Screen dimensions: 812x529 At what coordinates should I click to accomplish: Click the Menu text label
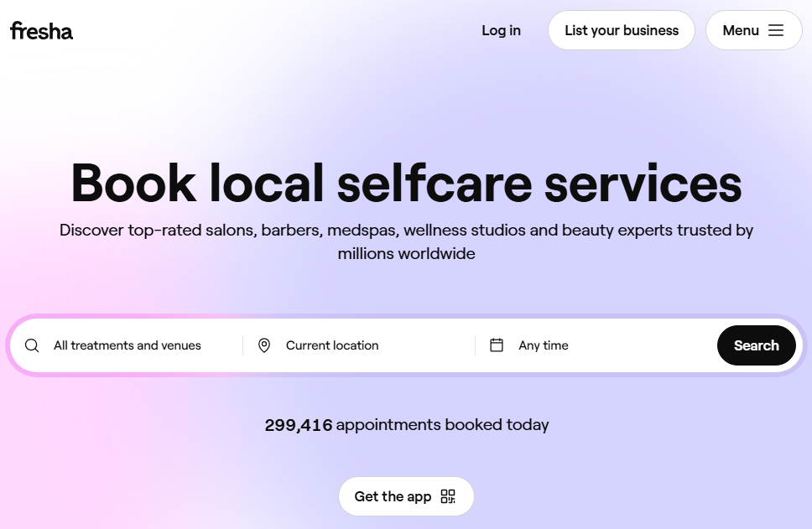(x=741, y=30)
